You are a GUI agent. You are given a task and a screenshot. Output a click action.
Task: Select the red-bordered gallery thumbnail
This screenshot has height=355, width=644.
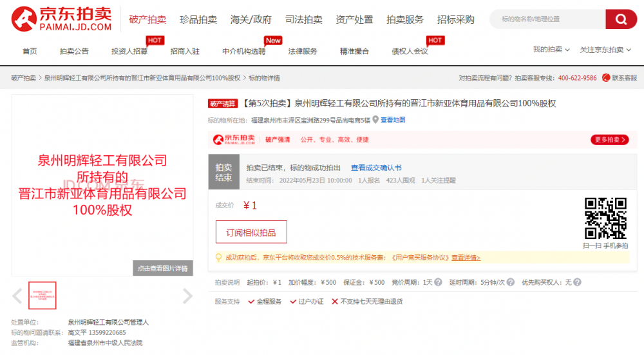(x=43, y=296)
